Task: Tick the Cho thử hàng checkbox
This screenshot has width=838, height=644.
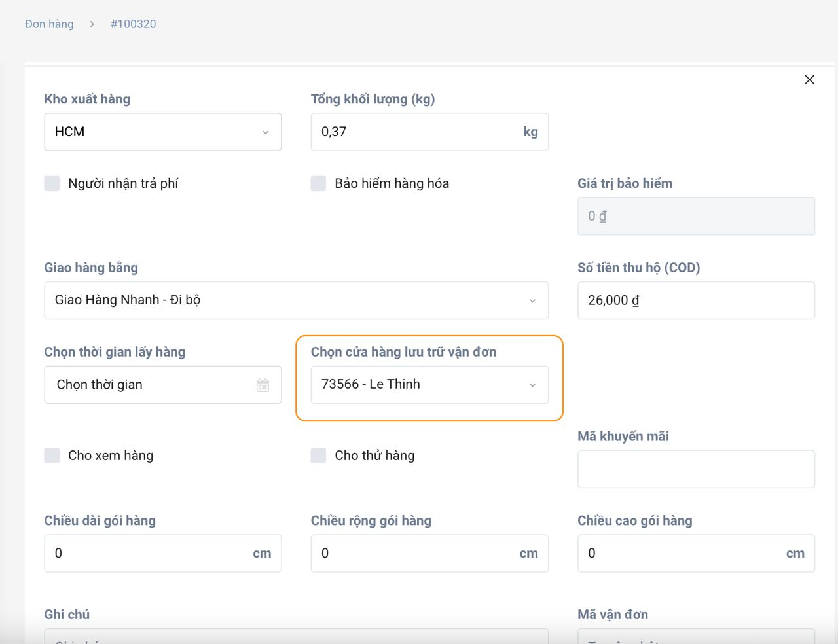Action: [x=319, y=456]
